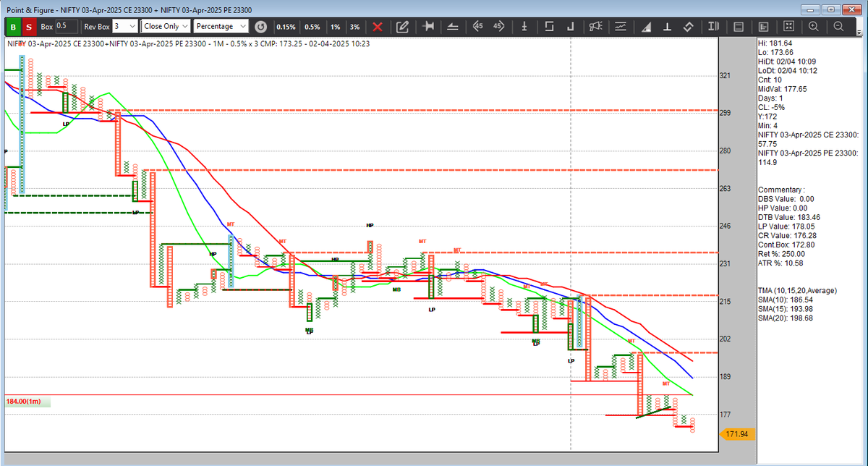The image size is (868, 466).
Task: Click the 0.5% box size button
Action: [312, 27]
